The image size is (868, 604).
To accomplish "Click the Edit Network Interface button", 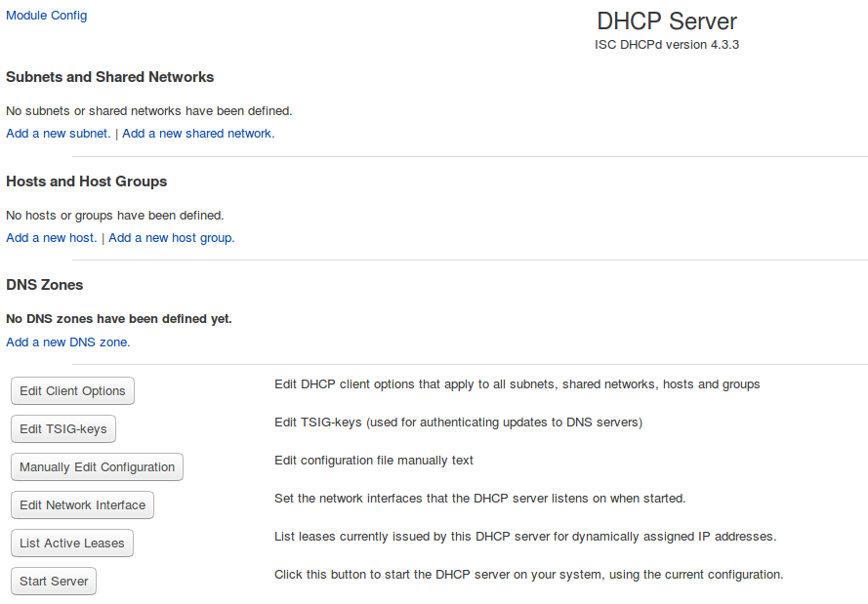I will [x=82, y=505].
